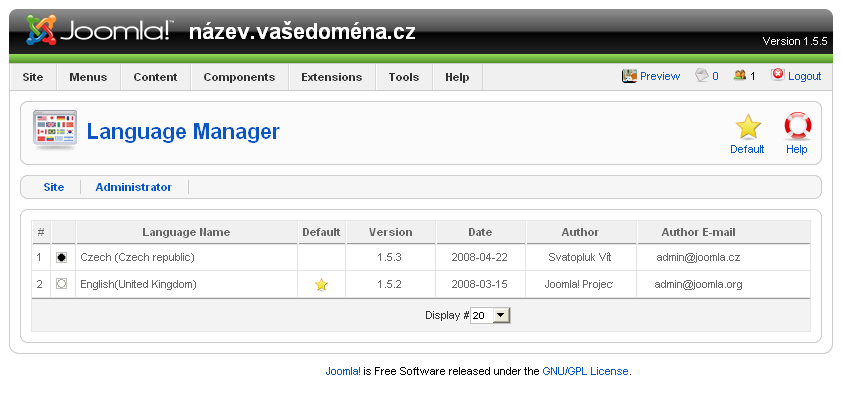The width and height of the screenshot is (842, 395).
Task: Click the Language Name column header
Action: (x=186, y=232)
